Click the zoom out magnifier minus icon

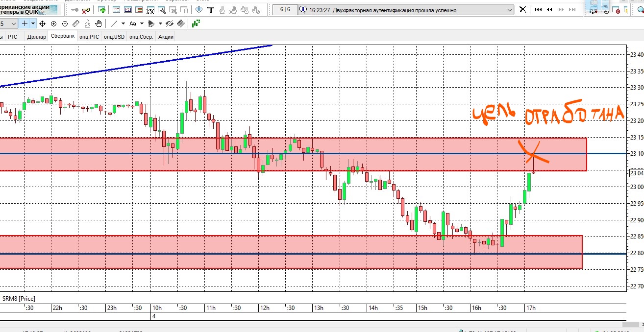(65, 24)
